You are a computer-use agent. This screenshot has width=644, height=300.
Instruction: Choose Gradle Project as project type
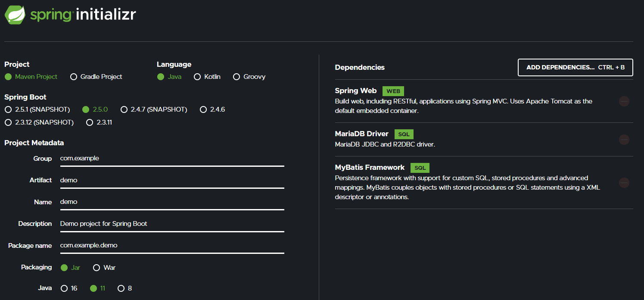(x=96, y=77)
